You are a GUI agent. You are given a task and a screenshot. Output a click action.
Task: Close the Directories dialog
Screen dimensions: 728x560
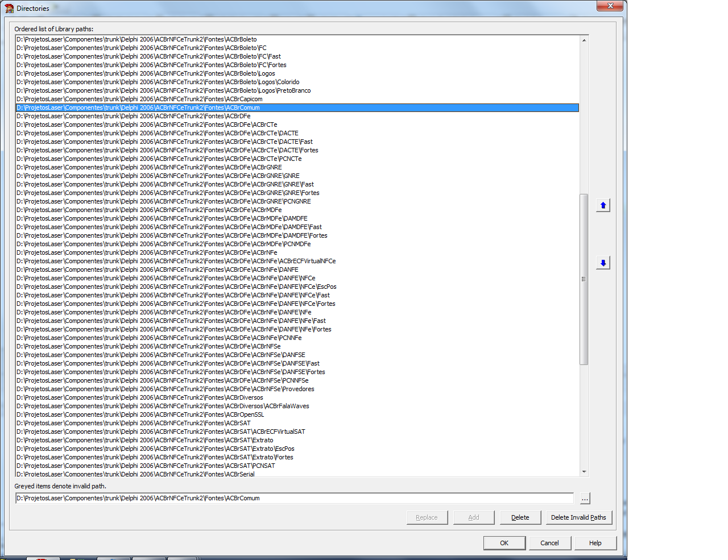[x=610, y=6]
